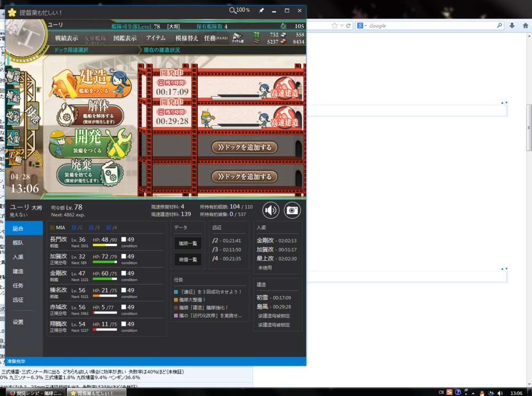Use 高速建造 on the 00:29:28 dock
This screenshot has height=396, width=532.
coord(284,117)
